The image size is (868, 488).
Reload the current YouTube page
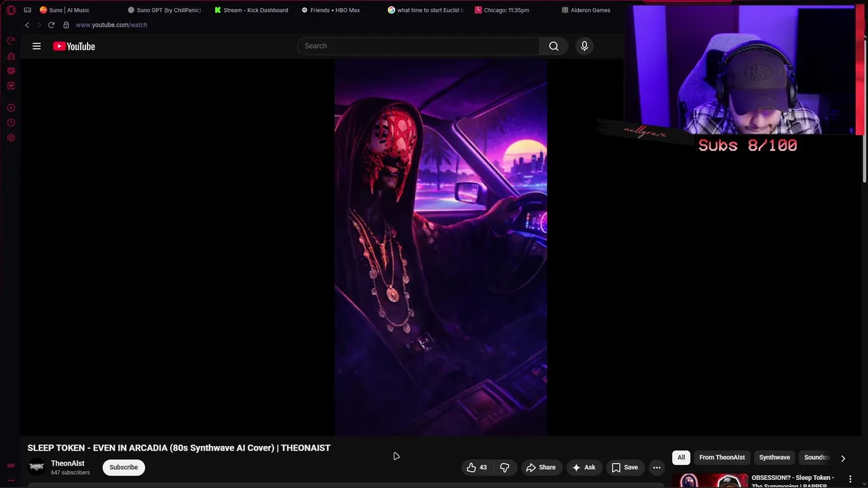tap(51, 25)
